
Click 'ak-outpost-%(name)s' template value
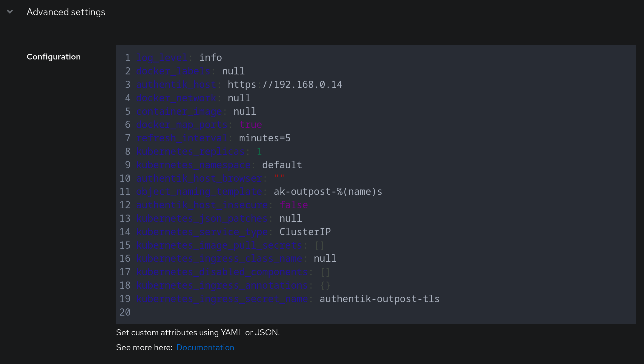tap(328, 192)
